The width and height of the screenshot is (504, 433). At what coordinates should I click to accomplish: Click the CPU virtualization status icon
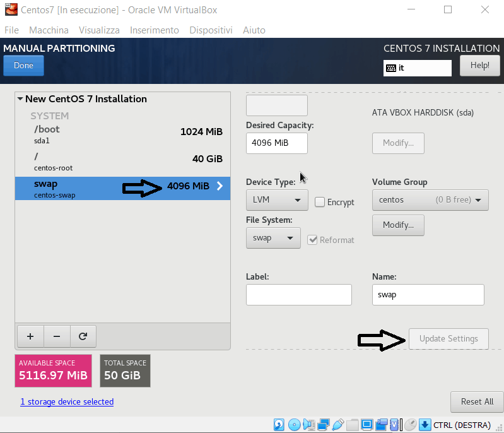(x=396, y=425)
